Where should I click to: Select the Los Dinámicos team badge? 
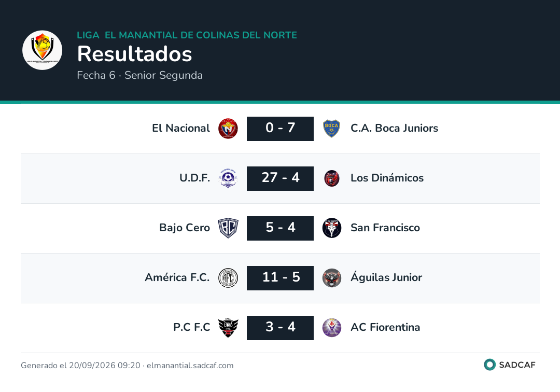point(331,178)
